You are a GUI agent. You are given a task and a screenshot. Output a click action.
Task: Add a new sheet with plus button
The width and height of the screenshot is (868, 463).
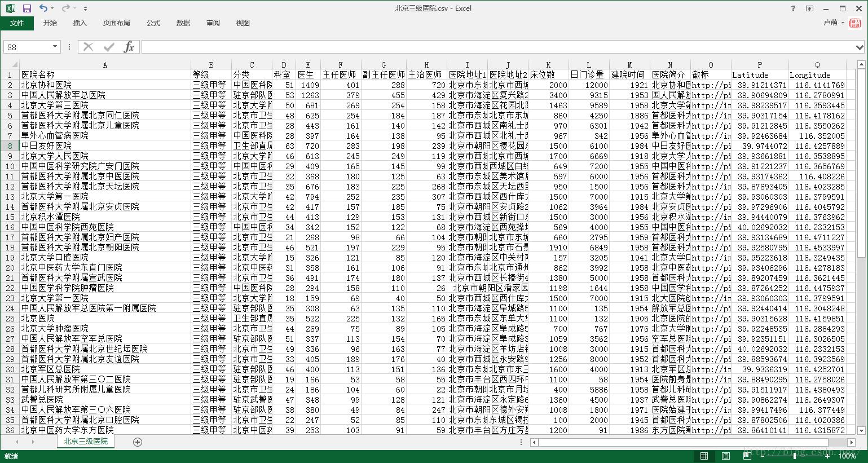(x=138, y=442)
